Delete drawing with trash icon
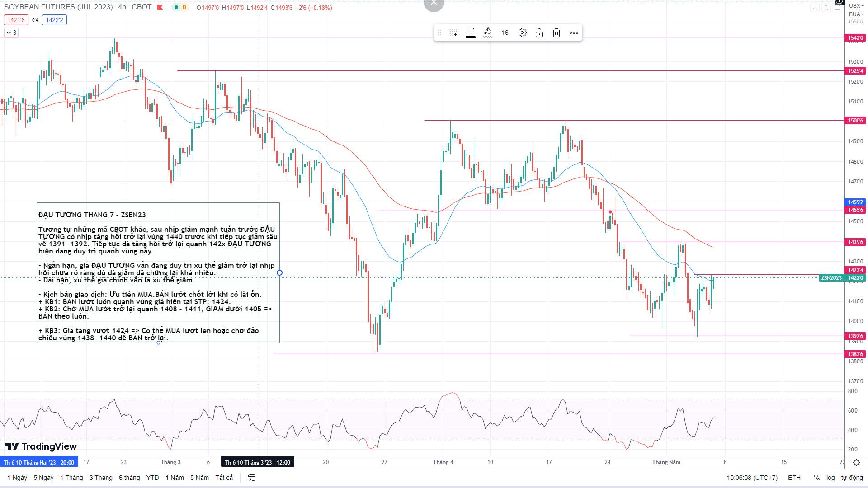Viewport: 868px width, 488px height. 557,33
